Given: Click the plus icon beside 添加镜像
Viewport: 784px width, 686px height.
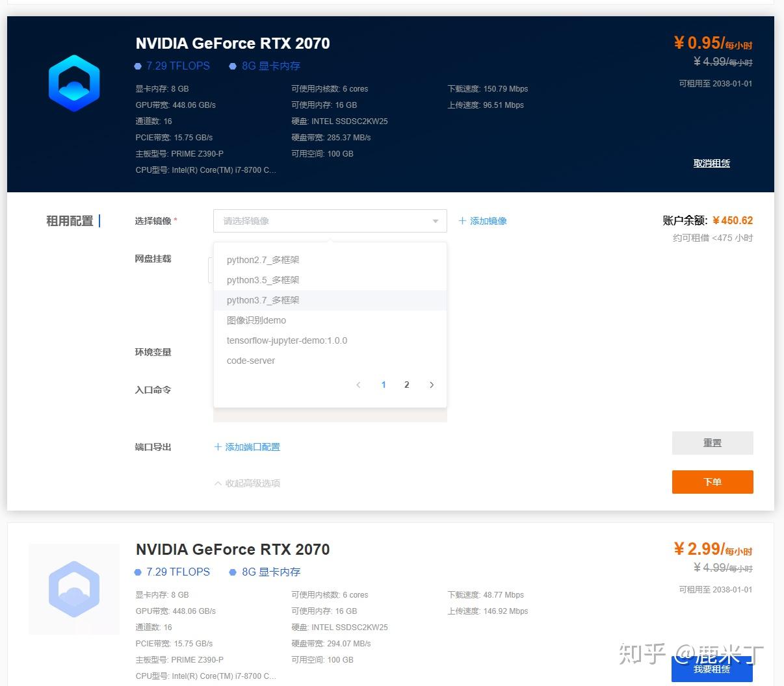Looking at the screenshot, I should pyautogui.click(x=462, y=221).
